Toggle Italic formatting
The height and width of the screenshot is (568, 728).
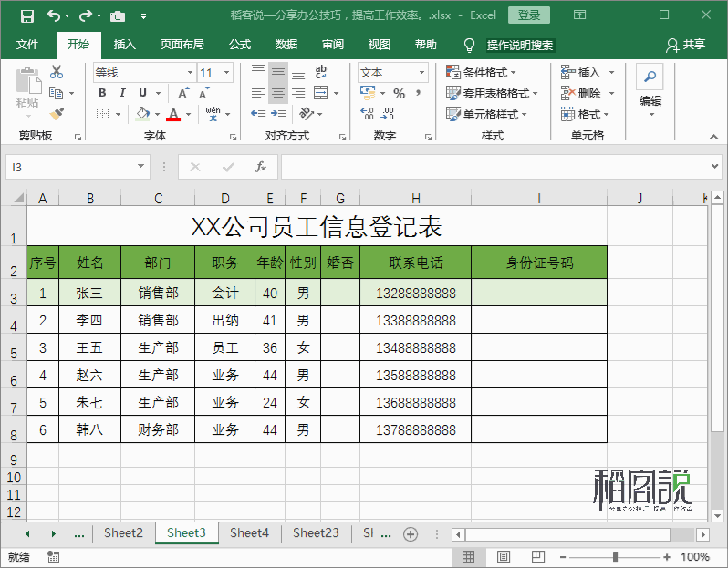point(122,93)
